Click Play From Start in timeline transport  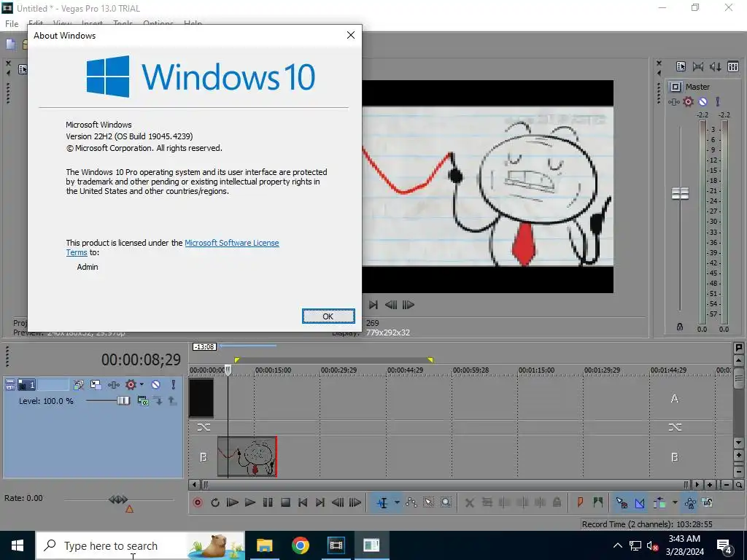(x=233, y=502)
